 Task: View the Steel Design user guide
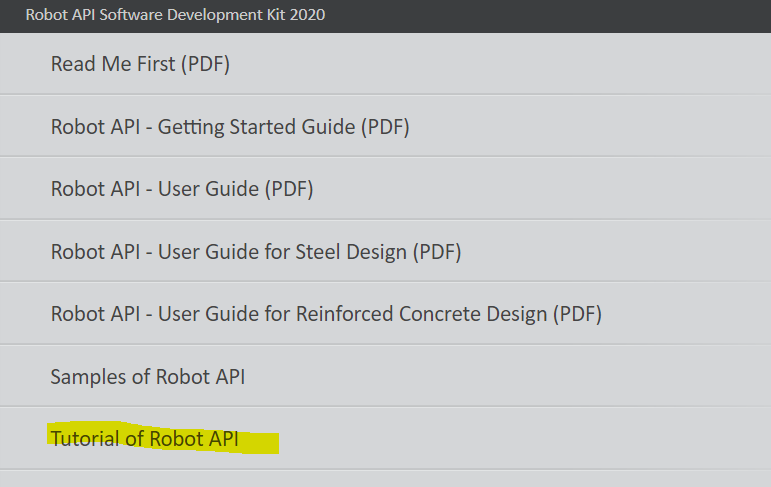pyautogui.click(x=256, y=252)
